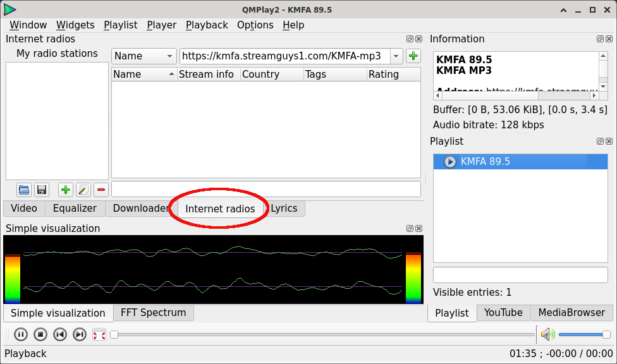617x364 pixels.
Task: Switch to the YouTube tab
Action: tap(503, 312)
